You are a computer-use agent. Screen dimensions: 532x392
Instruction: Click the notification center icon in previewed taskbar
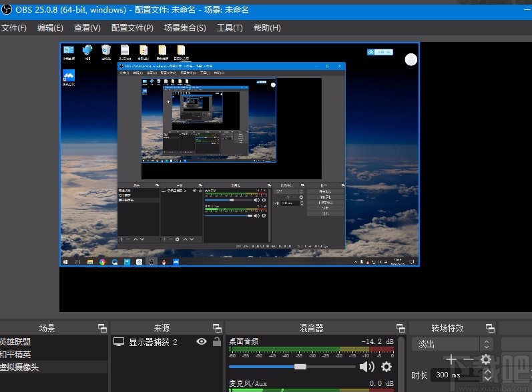[x=412, y=262]
